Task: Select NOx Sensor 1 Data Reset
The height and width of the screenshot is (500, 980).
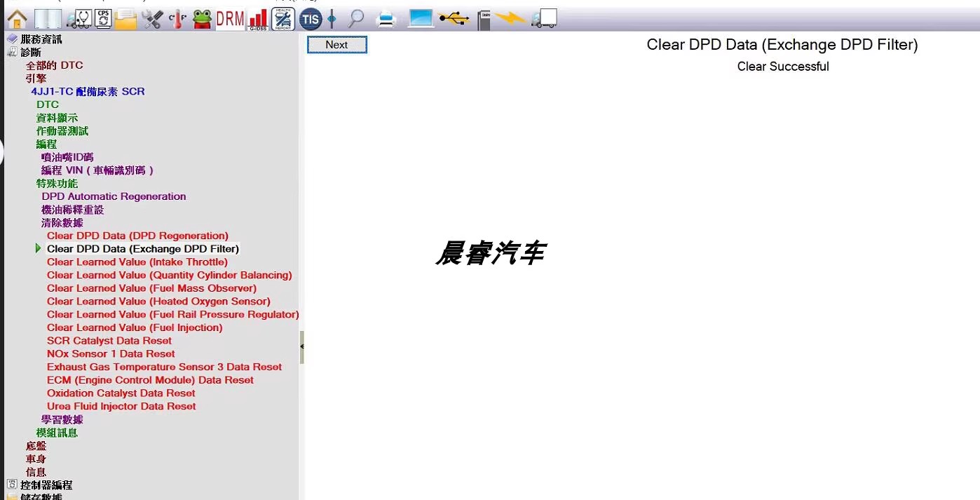Action: pyautogui.click(x=111, y=353)
